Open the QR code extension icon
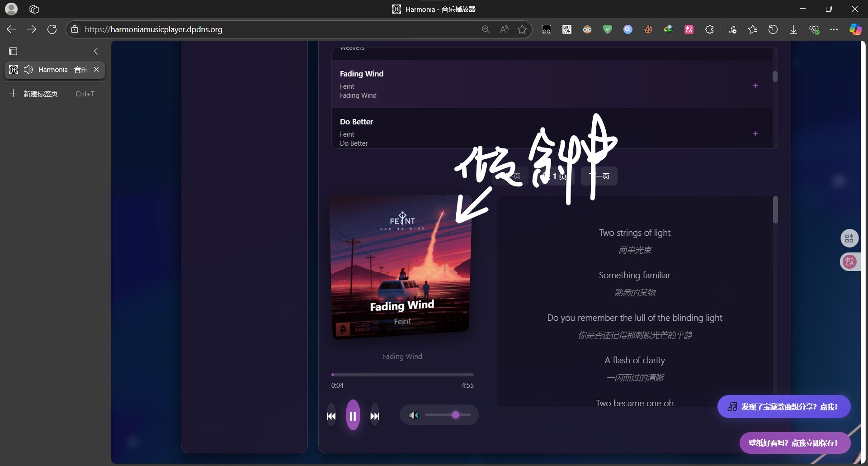Screen dimensions: 868x466 click(x=567, y=29)
